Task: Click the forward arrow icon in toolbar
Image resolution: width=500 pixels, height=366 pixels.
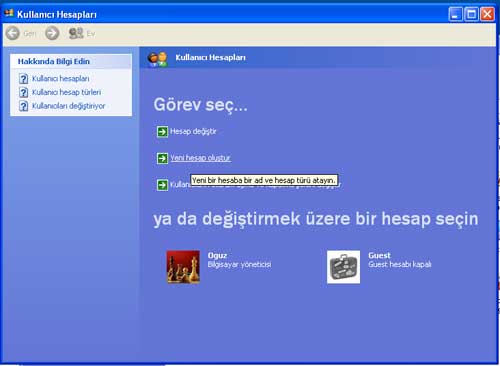Action: tap(52, 33)
